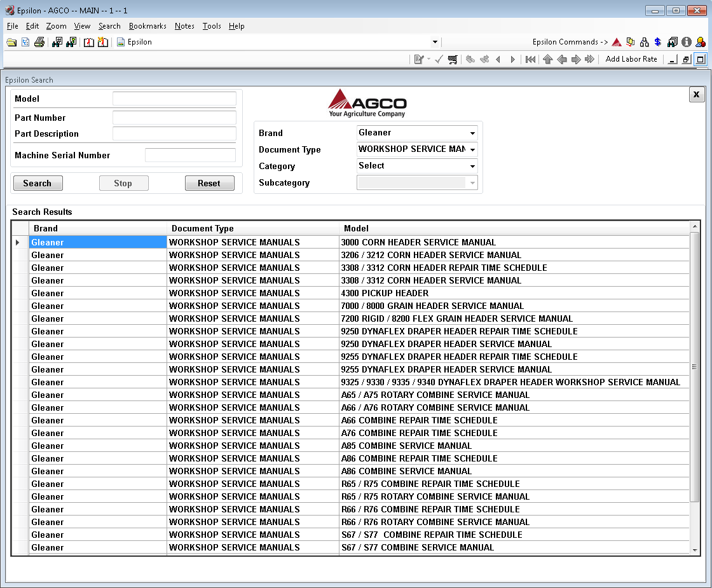The image size is (712, 588).
Task: Click the gray left arrow navigation icon
Action: click(562, 60)
